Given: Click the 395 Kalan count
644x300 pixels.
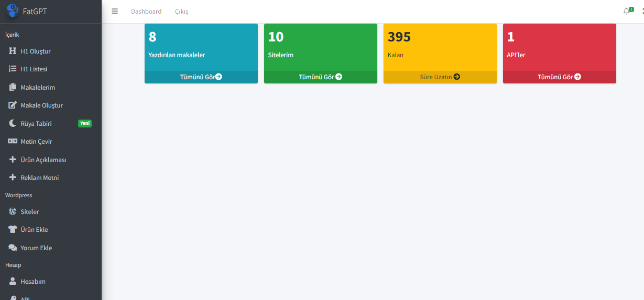Looking at the screenshot, I should pos(399,37).
